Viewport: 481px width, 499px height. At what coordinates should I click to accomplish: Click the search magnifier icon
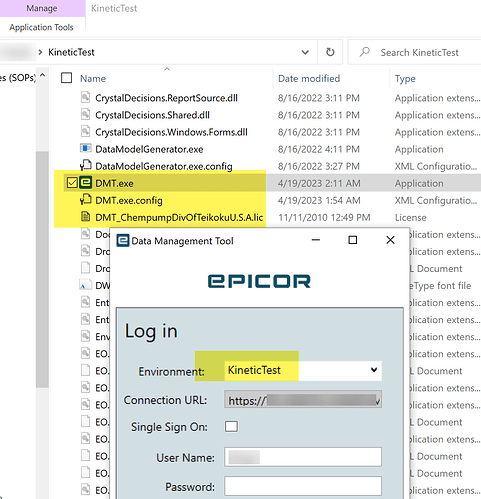click(365, 52)
